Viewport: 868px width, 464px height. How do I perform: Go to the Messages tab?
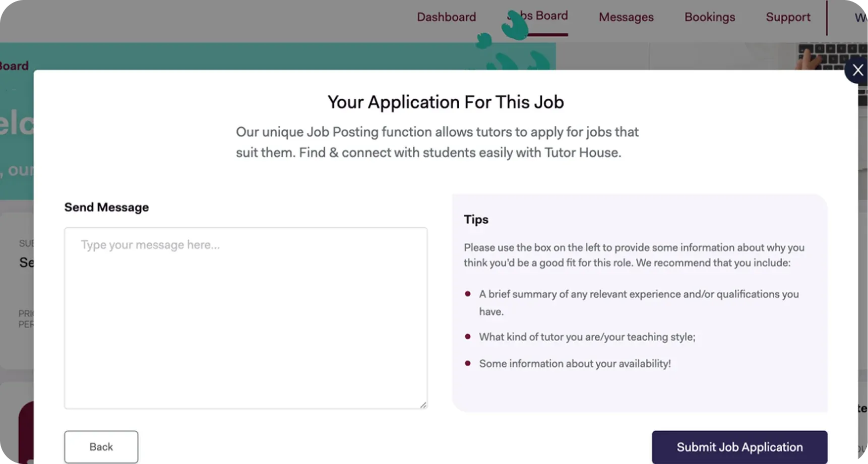point(626,17)
